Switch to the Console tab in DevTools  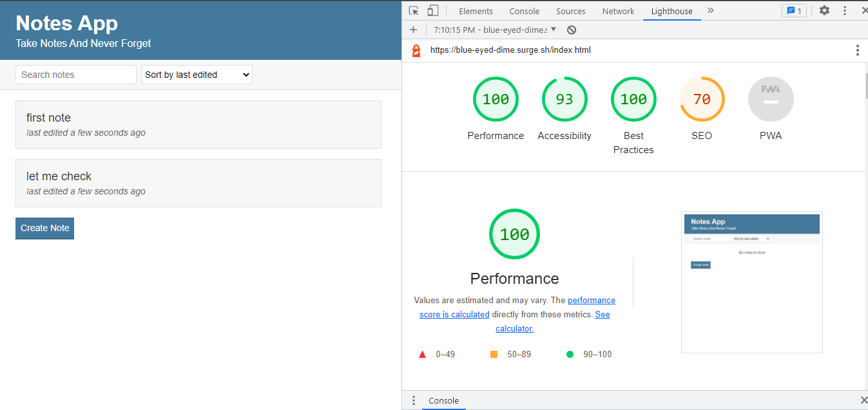[525, 11]
